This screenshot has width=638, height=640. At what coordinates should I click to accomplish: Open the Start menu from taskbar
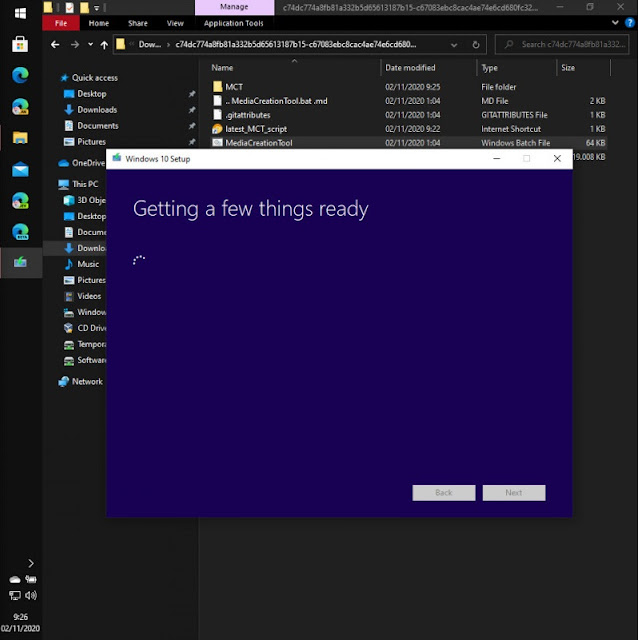coord(20,13)
